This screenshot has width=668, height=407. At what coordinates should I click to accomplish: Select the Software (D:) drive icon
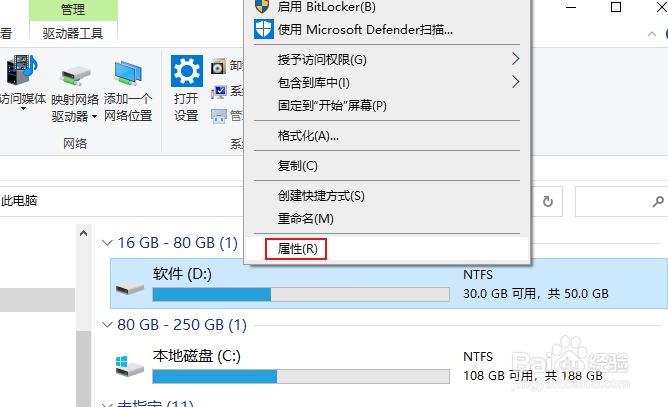click(x=130, y=288)
